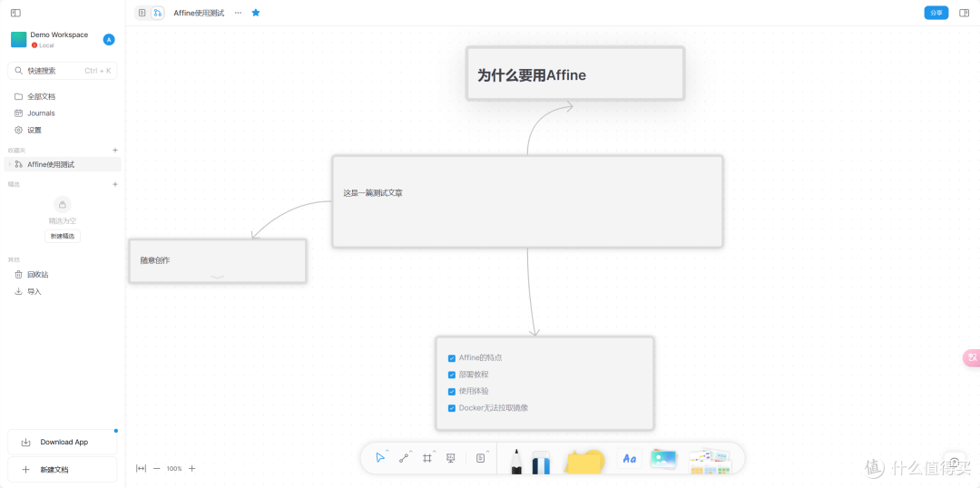Start presentation mode

(451, 458)
